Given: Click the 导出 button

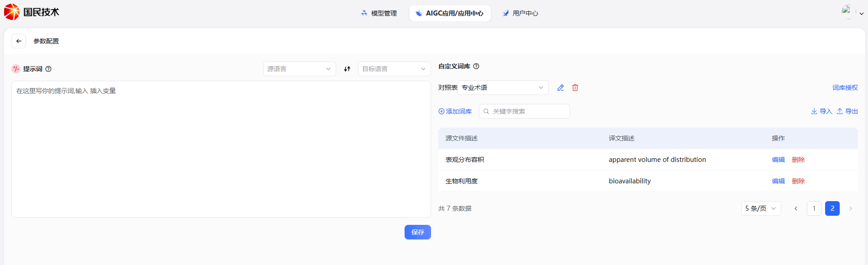Looking at the screenshot, I should [847, 111].
